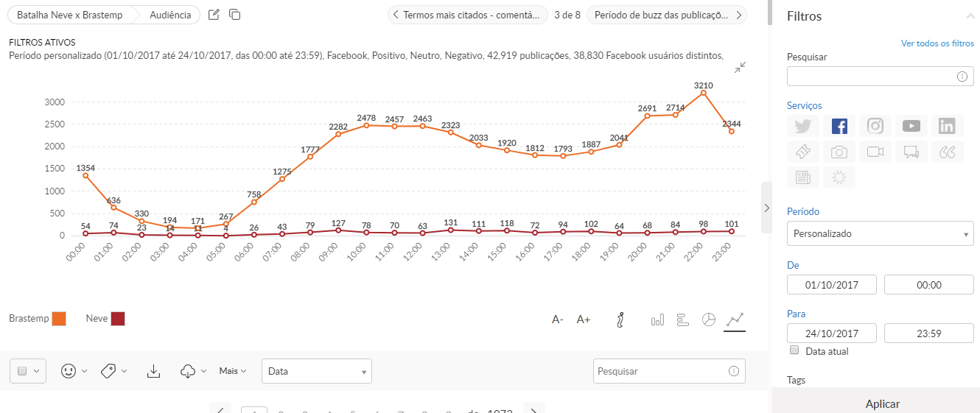
Task: Click the Ver todos os filtros link
Action: point(937,43)
